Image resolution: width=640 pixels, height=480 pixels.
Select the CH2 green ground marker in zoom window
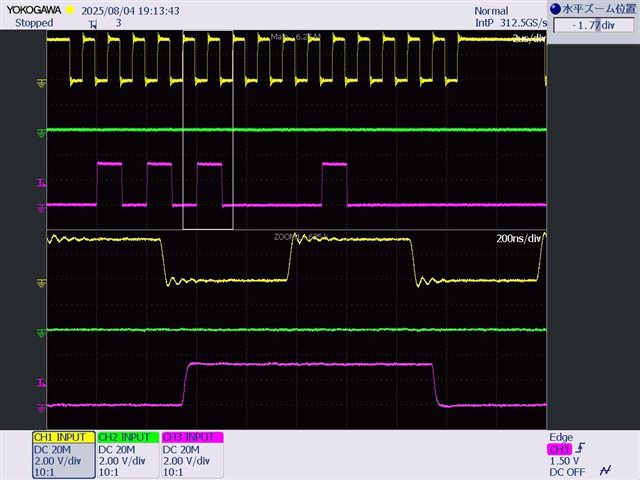coord(41,333)
